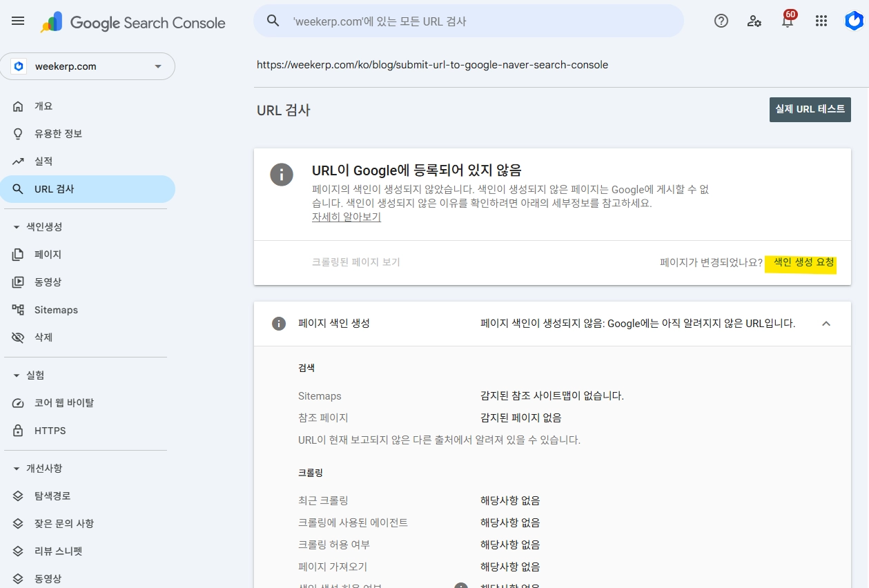
Task: Click the sitemap icon beside Sitemaps
Action: pos(18,310)
